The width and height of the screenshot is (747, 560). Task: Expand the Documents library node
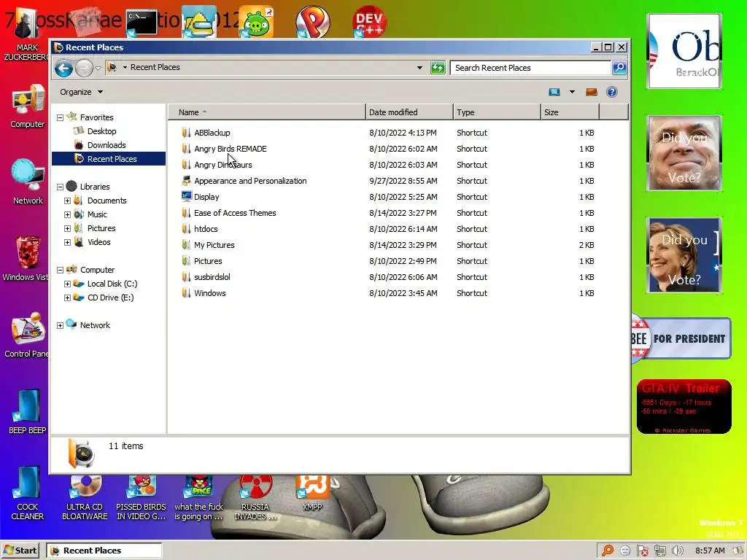pos(67,201)
